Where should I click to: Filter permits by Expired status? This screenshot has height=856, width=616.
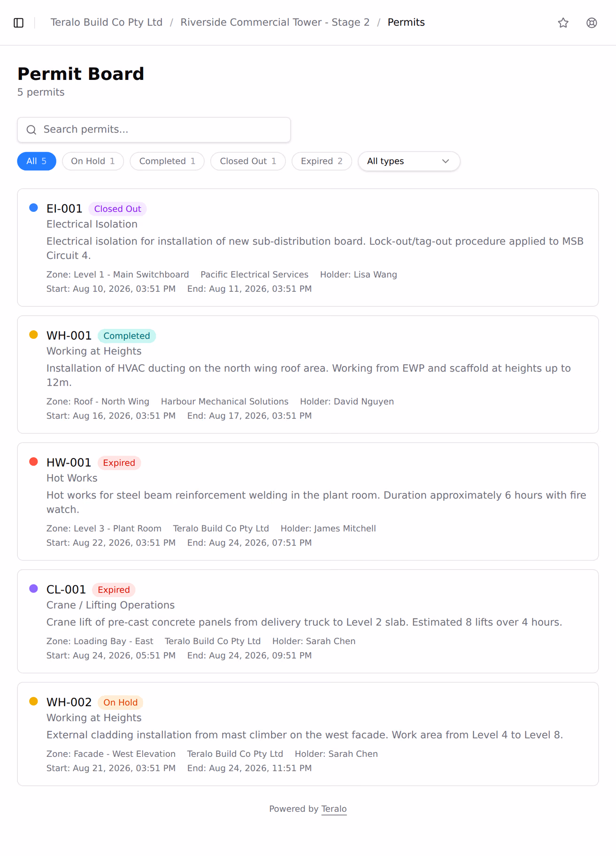pos(322,161)
